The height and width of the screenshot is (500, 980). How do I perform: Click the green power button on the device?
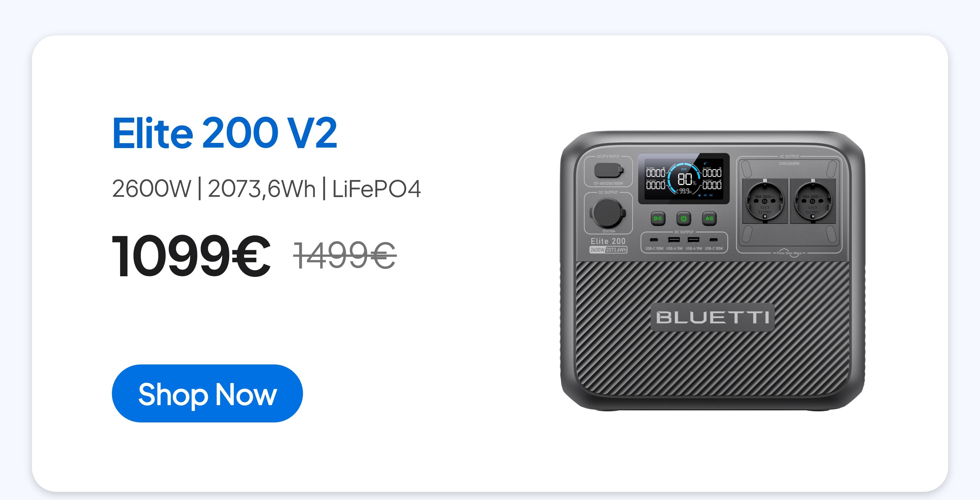[684, 218]
